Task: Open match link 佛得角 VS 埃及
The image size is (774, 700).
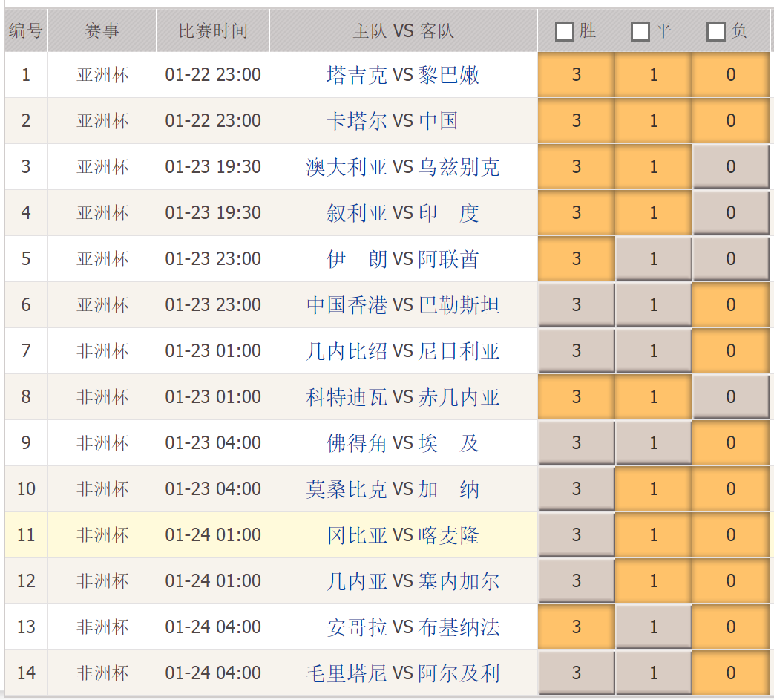Action: (403, 443)
